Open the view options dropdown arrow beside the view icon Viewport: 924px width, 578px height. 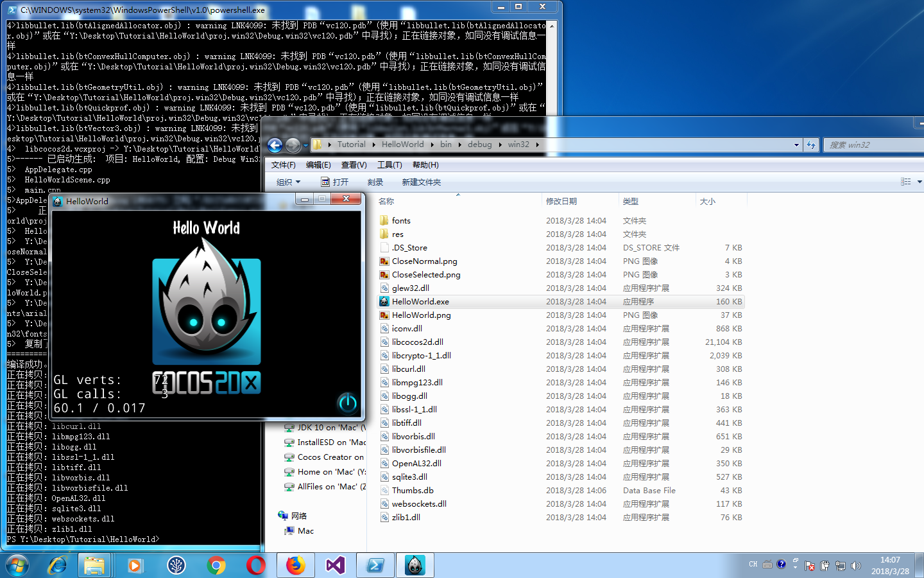pos(919,182)
